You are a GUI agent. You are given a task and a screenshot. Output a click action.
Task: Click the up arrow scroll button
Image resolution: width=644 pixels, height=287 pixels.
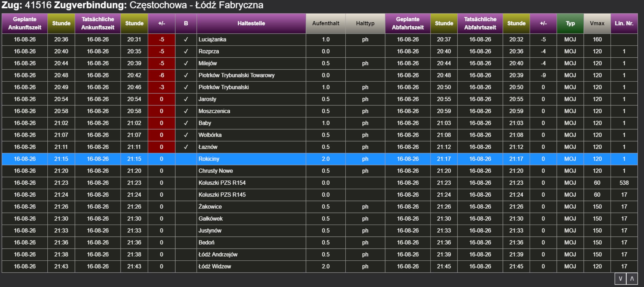pos(632,279)
